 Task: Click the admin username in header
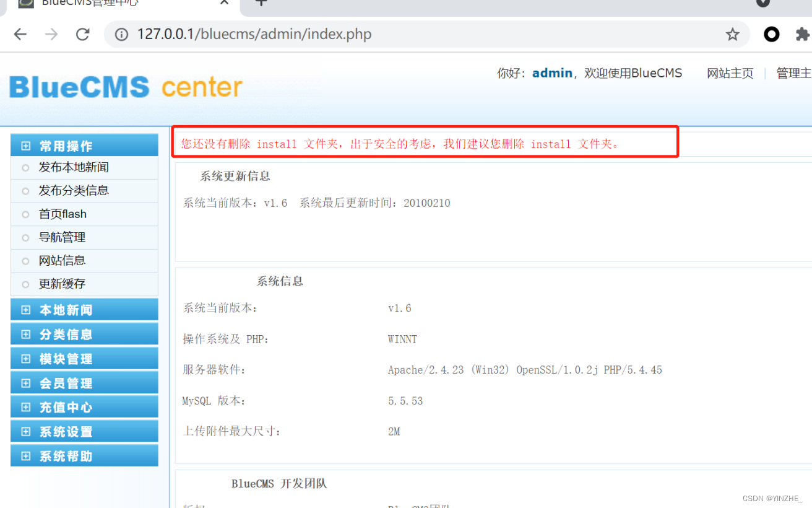pos(552,73)
